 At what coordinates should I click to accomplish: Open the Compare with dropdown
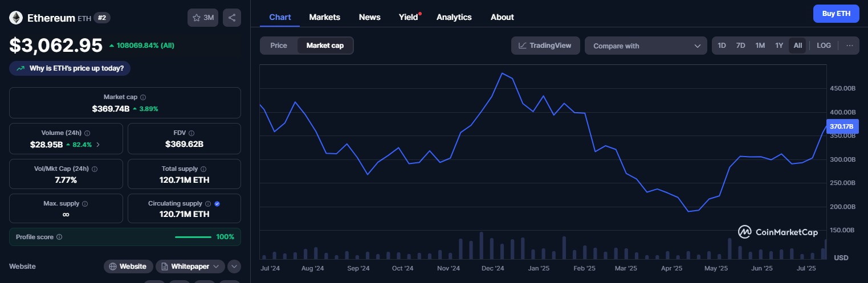(646, 46)
